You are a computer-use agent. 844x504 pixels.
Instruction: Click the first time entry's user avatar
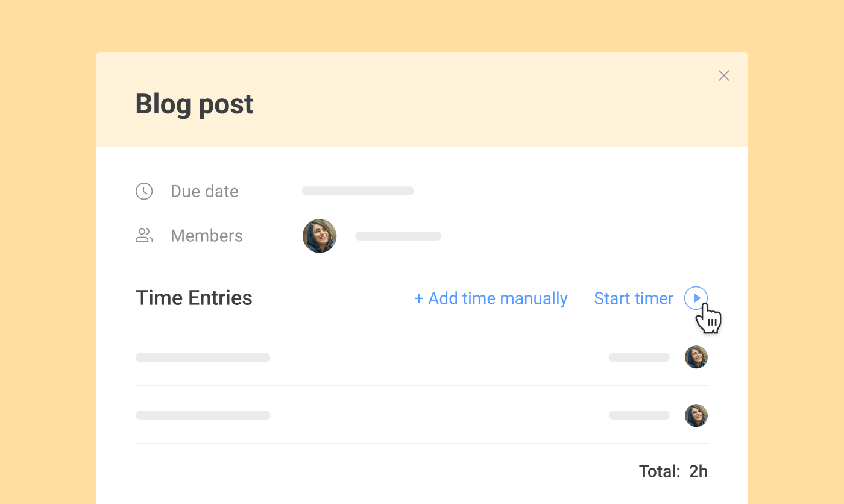point(696,357)
